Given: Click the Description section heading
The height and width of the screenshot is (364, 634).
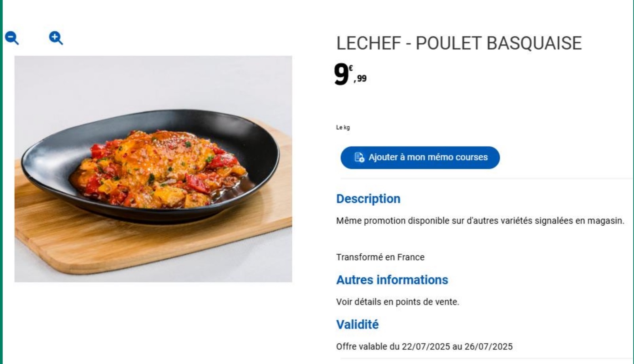Looking at the screenshot, I should click(368, 198).
